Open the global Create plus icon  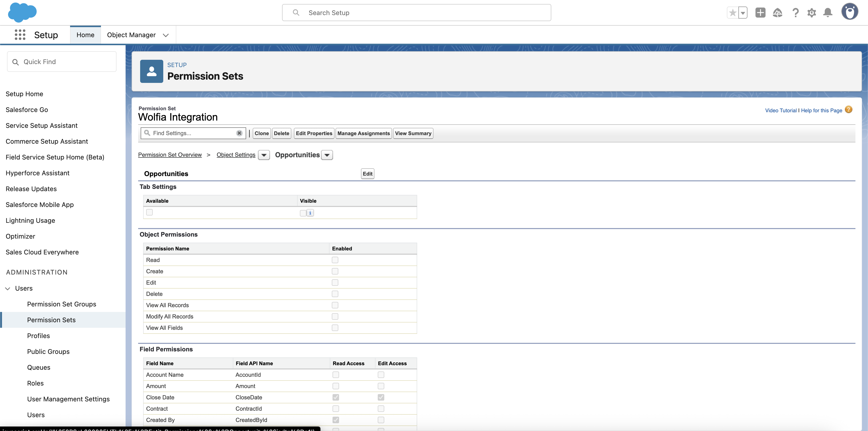[760, 13]
